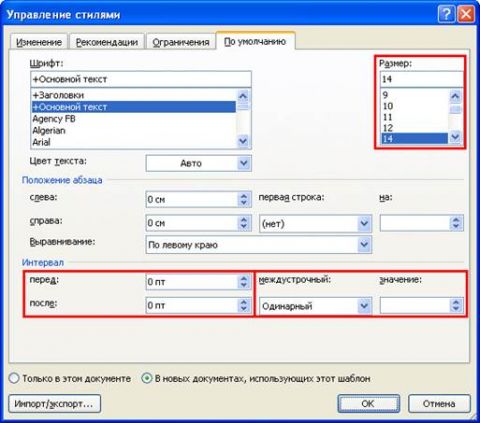Click the 'слева' indent spinner arrows
This screenshot has width=480, height=423.
pyautogui.click(x=244, y=199)
